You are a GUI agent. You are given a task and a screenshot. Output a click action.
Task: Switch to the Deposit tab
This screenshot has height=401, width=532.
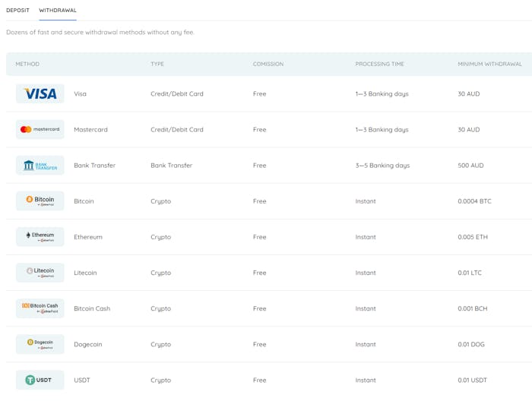pyautogui.click(x=18, y=11)
